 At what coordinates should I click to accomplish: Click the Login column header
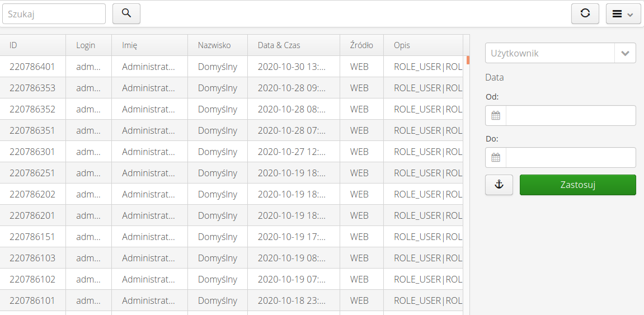coord(88,45)
